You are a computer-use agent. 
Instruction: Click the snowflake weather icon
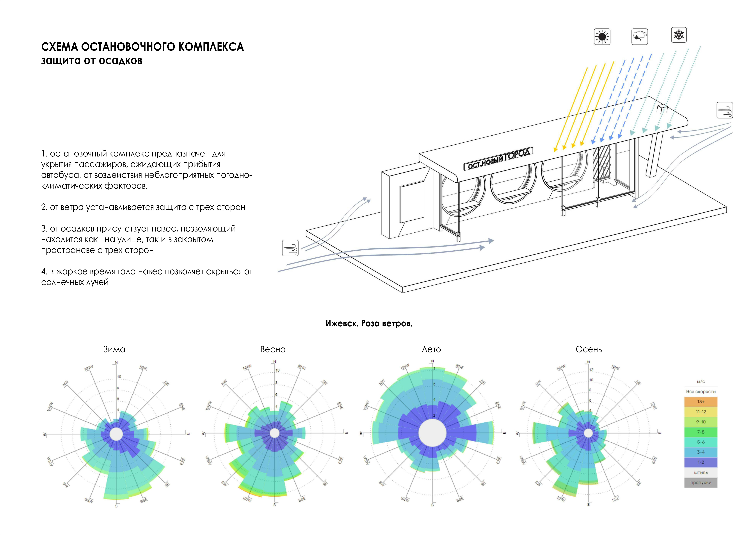point(679,35)
